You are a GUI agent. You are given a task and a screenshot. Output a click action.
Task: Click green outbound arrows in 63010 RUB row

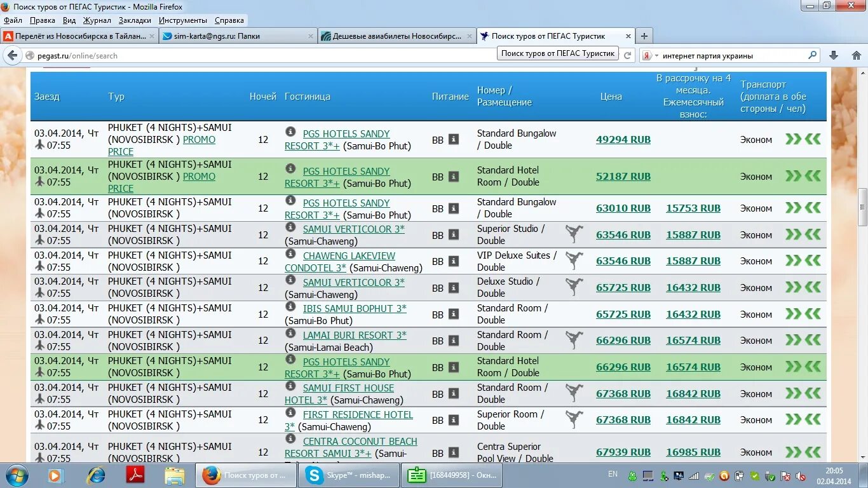(x=793, y=208)
